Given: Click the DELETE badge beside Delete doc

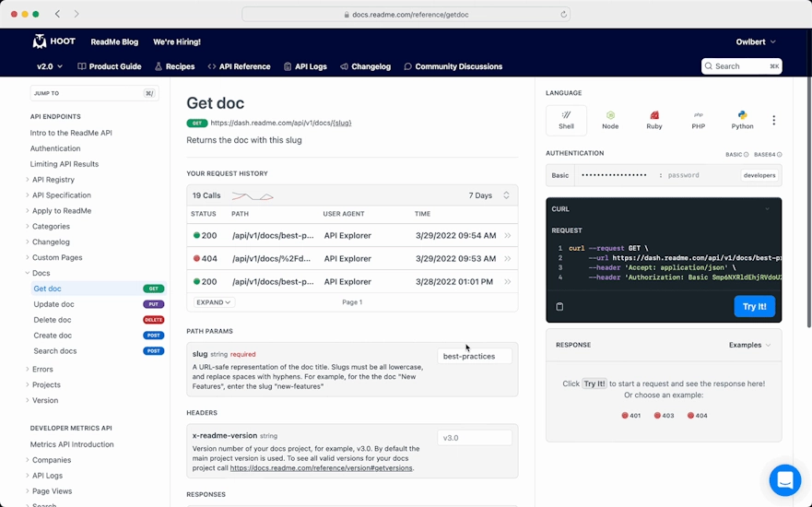Looking at the screenshot, I should 153,320.
